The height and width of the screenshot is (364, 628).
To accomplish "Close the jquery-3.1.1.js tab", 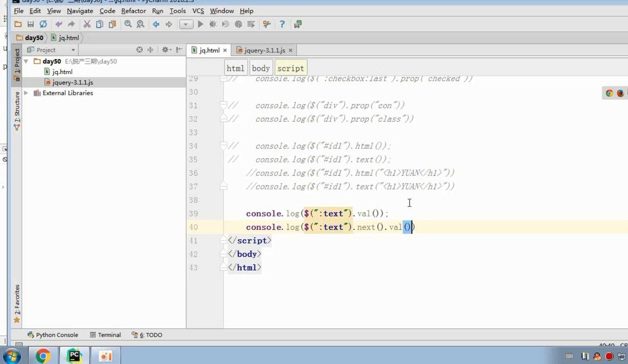I will pos(290,50).
